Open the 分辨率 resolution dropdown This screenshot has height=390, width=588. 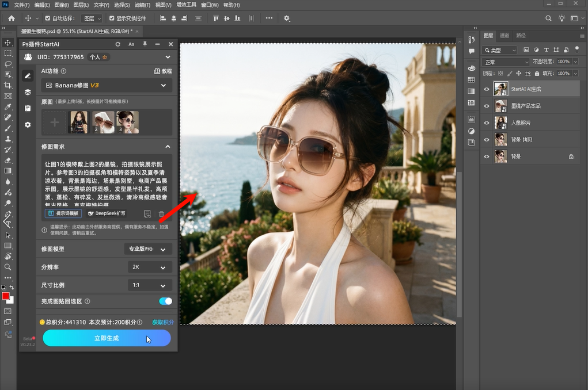coord(149,267)
